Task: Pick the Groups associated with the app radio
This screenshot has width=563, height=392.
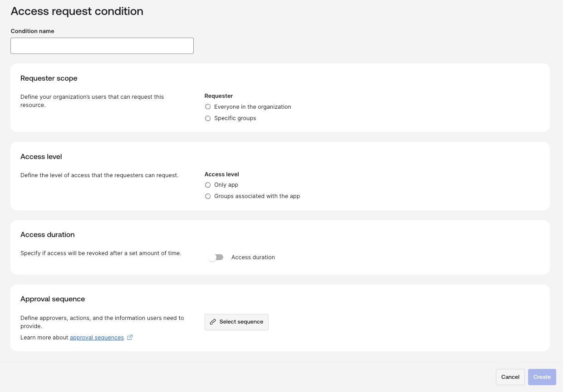Action: [208, 196]
